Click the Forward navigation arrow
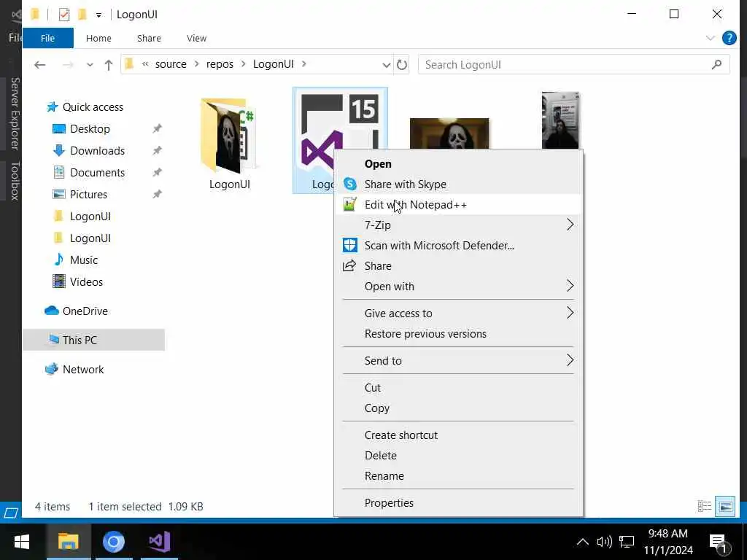747x560 pixels. coord(68,65)
